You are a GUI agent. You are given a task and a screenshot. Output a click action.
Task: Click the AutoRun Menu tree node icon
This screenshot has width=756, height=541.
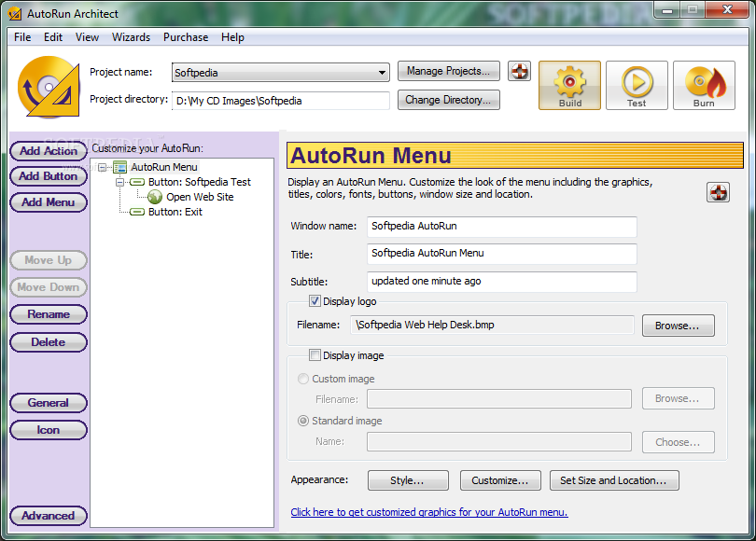click(x=119, y=167)
